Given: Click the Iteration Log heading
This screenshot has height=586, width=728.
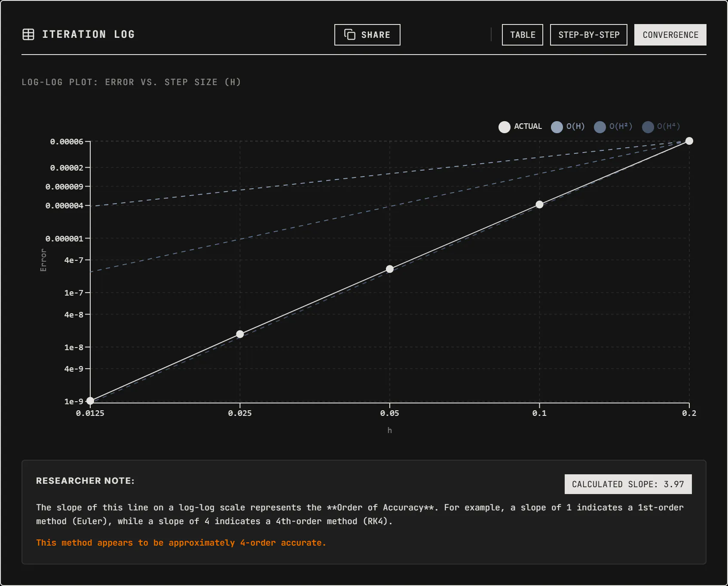Looking at the screenshot, I should pos(89,34).
